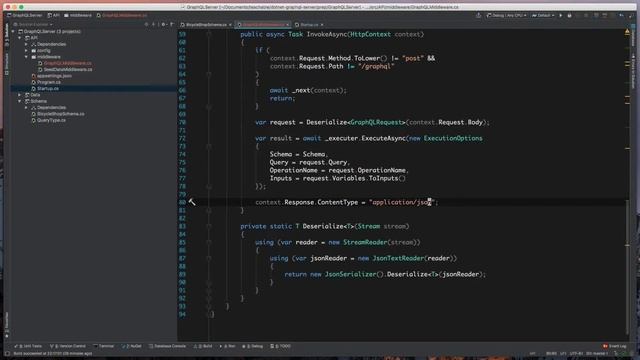The width and height of the screenshot is (640, 360).
Task: Collapse the Schema project node
Action: (x=20, y=101)
